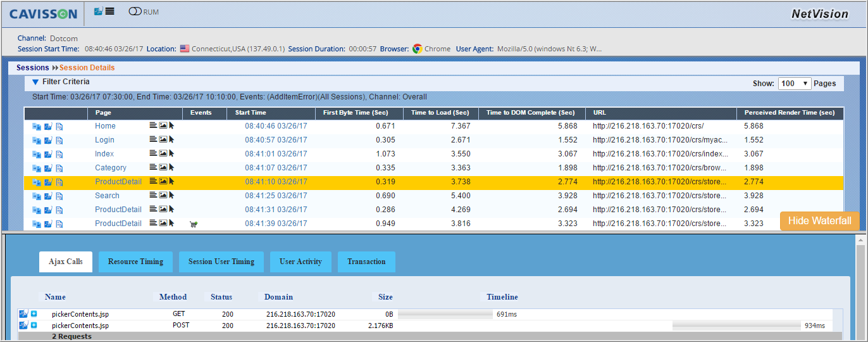Click the mouse-pointer icon in the highlighted ProductDetail row
Image resolution: width=868 pixels, height=342 pixels.
click(171, 181)
